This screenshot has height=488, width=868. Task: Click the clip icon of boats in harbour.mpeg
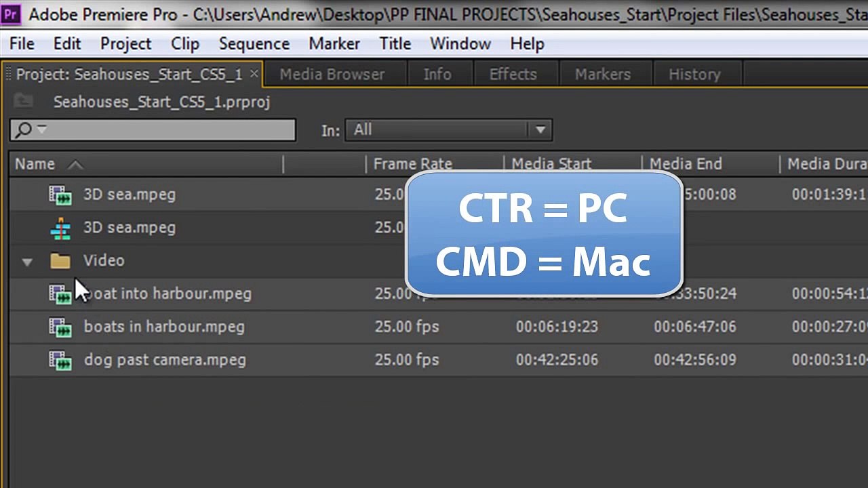(60, 327)
